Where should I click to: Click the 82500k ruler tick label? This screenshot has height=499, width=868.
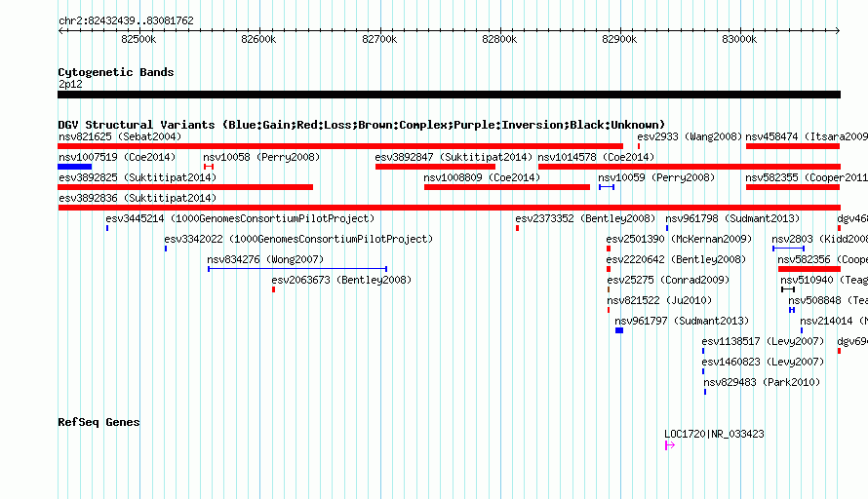[x=138, y=39]
